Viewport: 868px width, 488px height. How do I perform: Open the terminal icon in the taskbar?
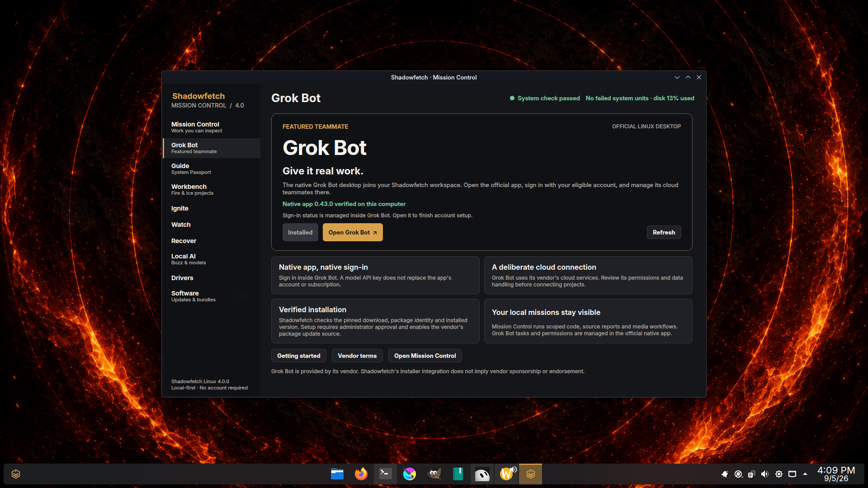pos(385,474)
